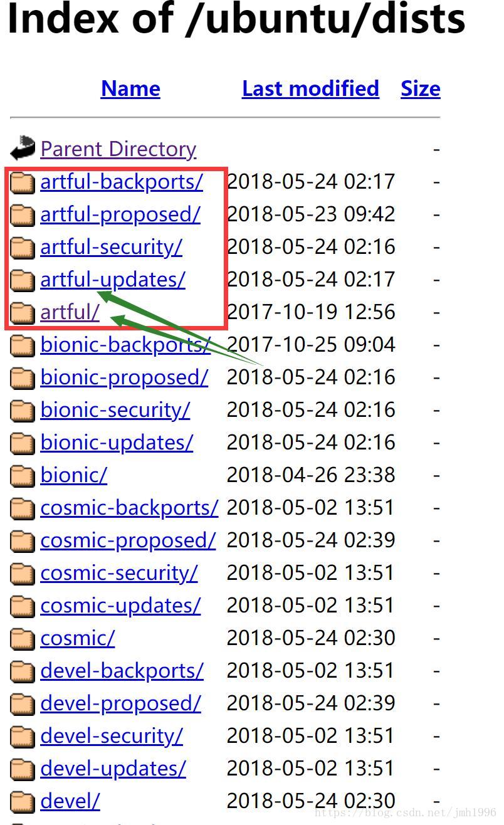
Task: Click the folder icon next to devel/
Action: coord(23,801)
